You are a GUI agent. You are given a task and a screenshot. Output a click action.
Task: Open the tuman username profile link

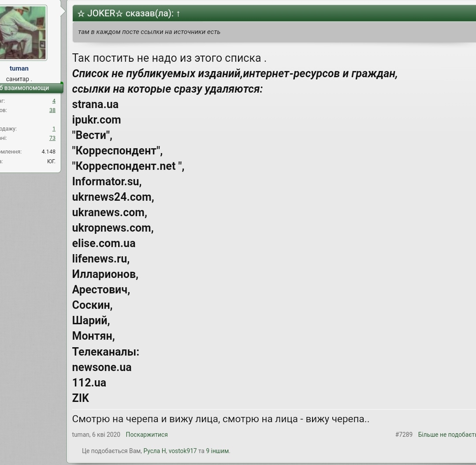click(x=19, y=68)
